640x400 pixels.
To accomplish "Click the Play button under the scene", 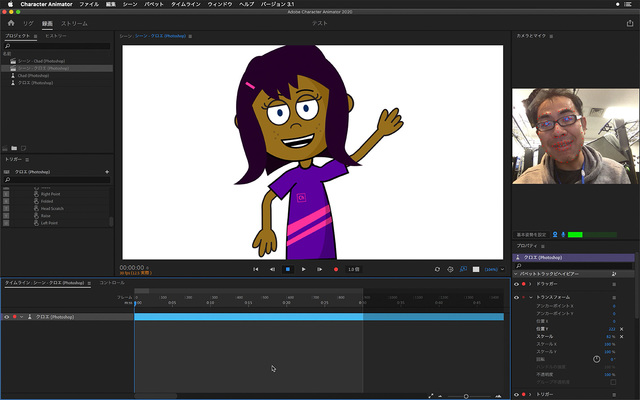I will pos(303,269).
